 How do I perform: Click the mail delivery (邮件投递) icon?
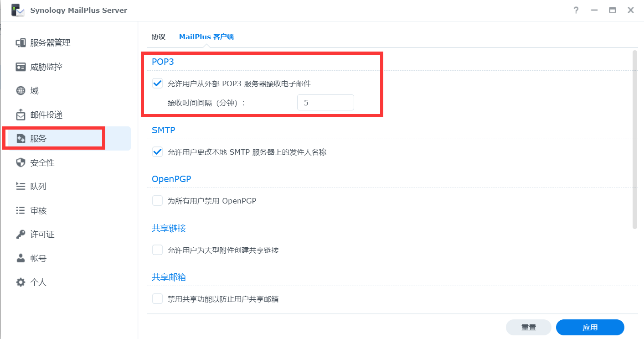pos(21,115)
